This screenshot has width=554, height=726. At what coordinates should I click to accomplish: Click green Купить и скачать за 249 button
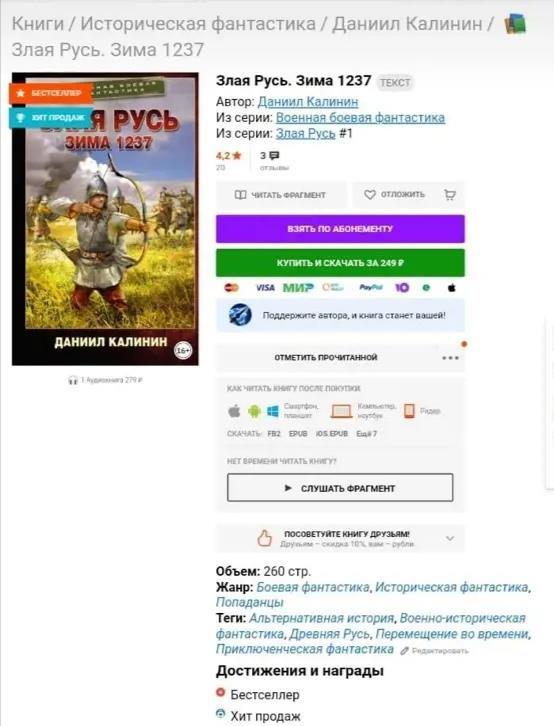pyautogui.click(x=340, y=263)
